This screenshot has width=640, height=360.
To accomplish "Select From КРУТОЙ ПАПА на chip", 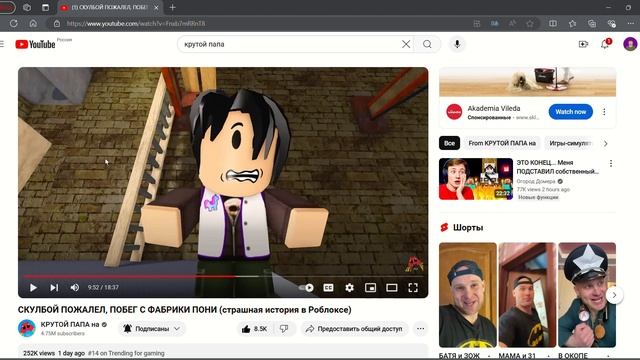I will [502, 143].
